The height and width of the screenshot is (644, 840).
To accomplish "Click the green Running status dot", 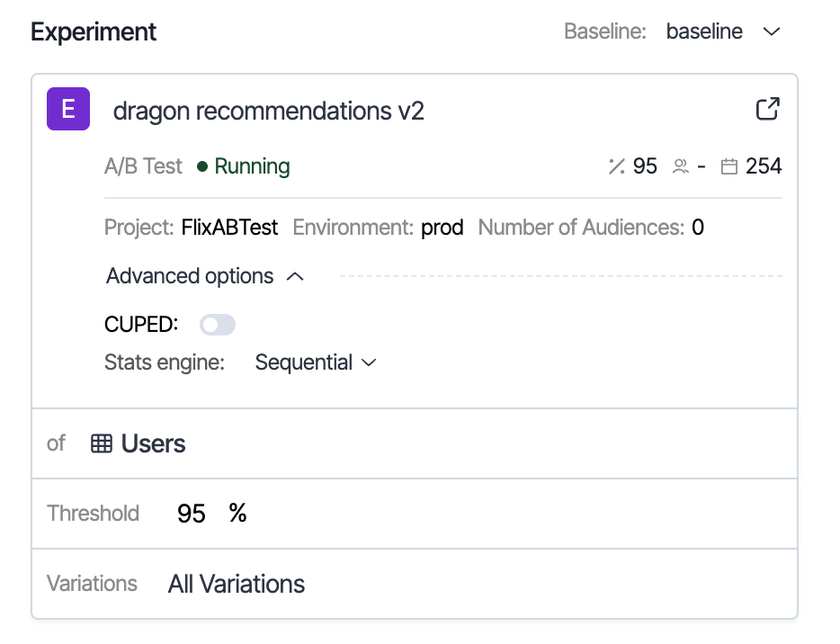I will 202,166.
